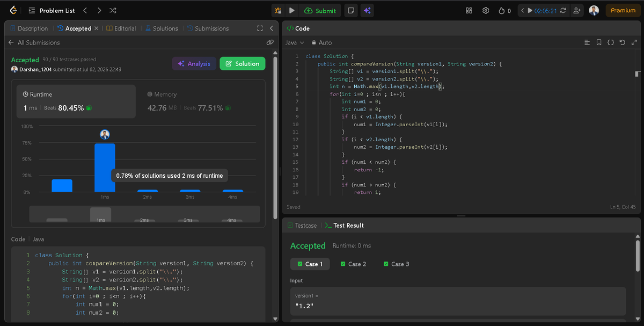This screenshot has width=644, height=326.
Task: Switch to the Description tab
Action: pos(28,28)
